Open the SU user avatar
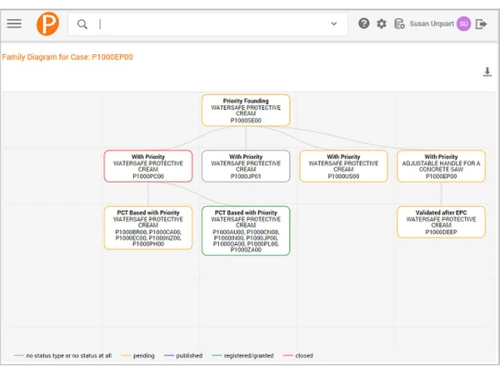The image size is (500, 375). tap(464, 24)
